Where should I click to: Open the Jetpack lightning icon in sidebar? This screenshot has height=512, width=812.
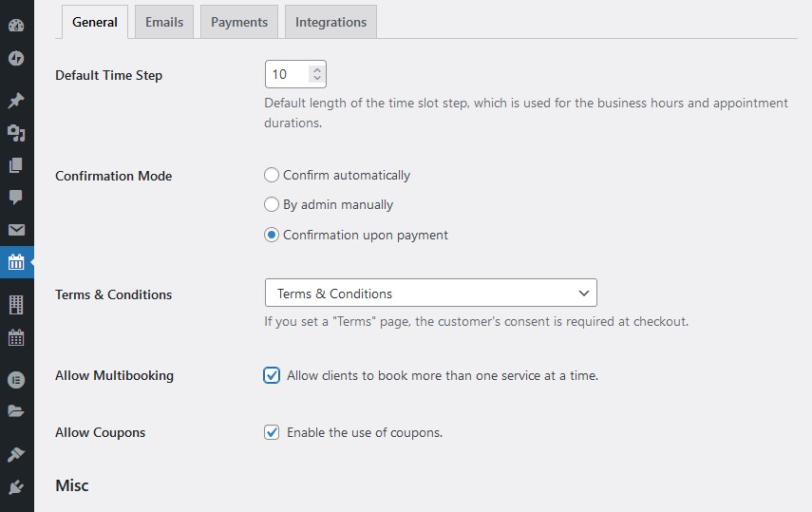pyautogui.click(x=16, y=58)
